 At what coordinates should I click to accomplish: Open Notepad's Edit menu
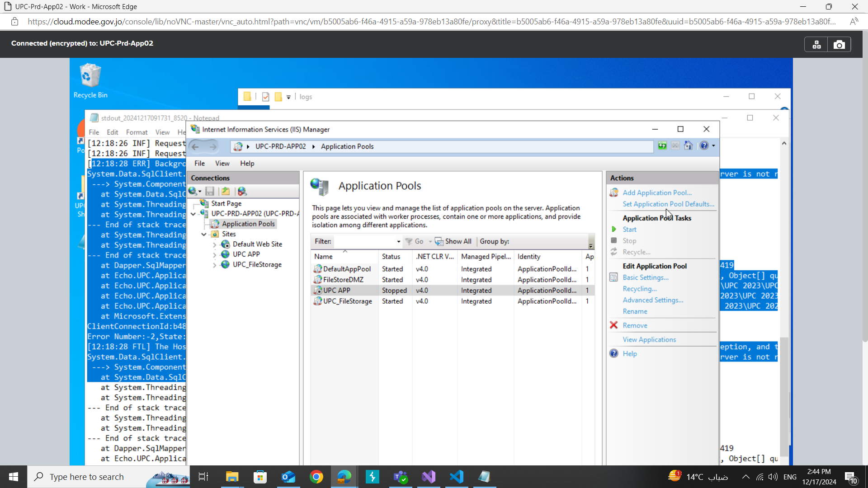coord(112,132)
